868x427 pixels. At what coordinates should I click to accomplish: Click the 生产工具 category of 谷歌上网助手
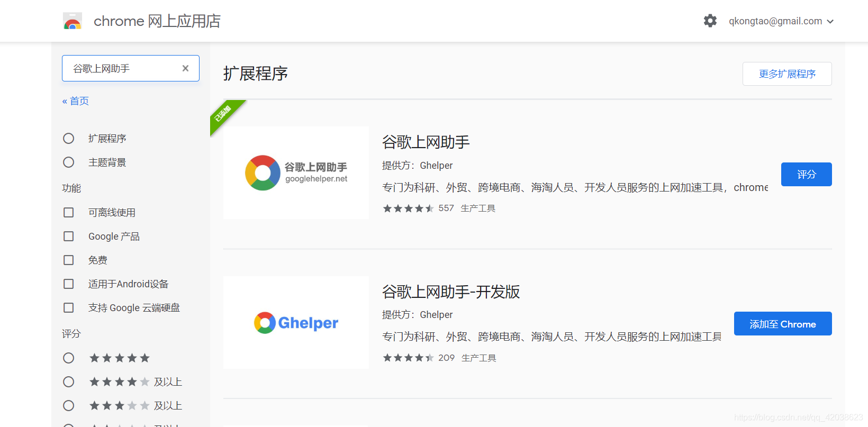(x=478, y=208)
